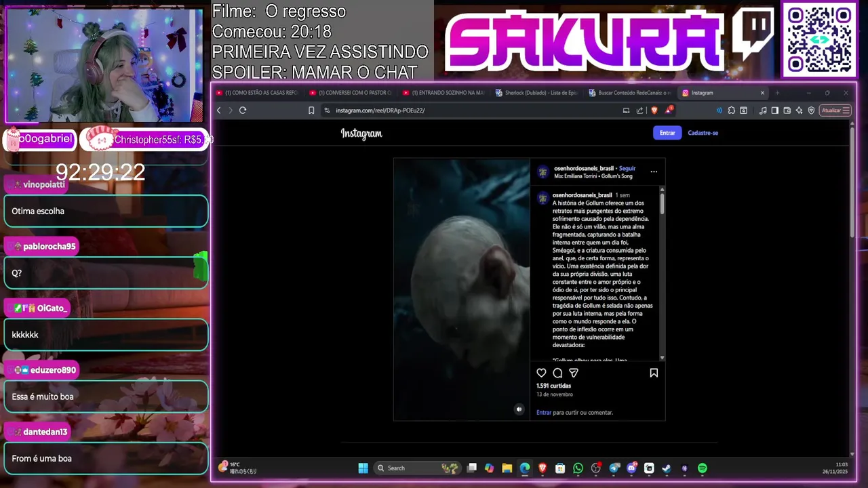868x488 pixels.
Task: Click the Gollum reel video
Action: [x=462, y=289]
